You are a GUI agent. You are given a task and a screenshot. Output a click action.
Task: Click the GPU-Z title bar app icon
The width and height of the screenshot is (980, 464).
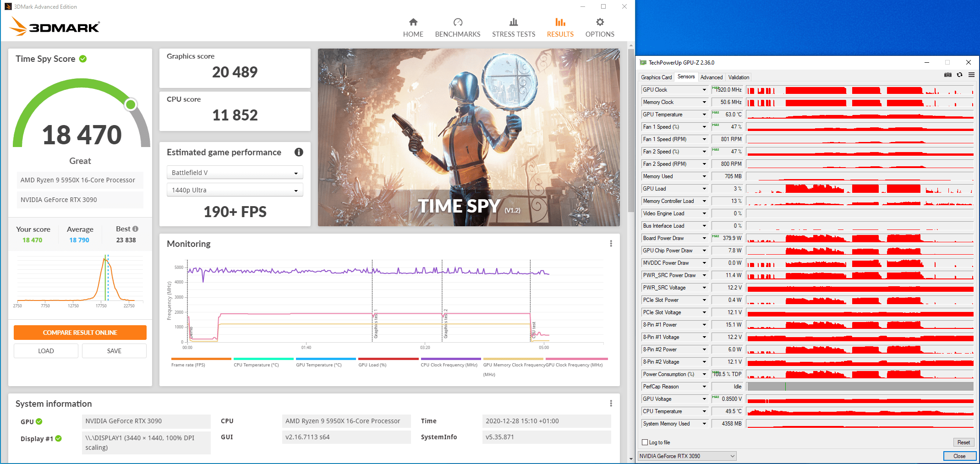point(643,63)
